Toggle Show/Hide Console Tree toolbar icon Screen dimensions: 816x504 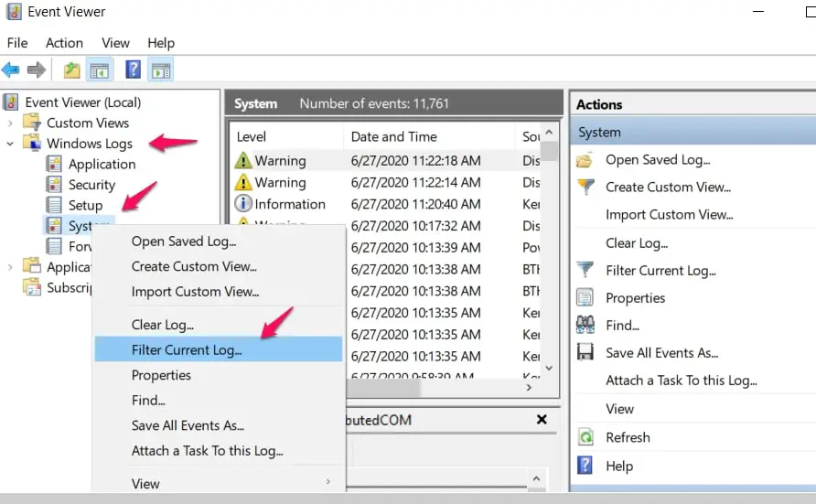100,70
